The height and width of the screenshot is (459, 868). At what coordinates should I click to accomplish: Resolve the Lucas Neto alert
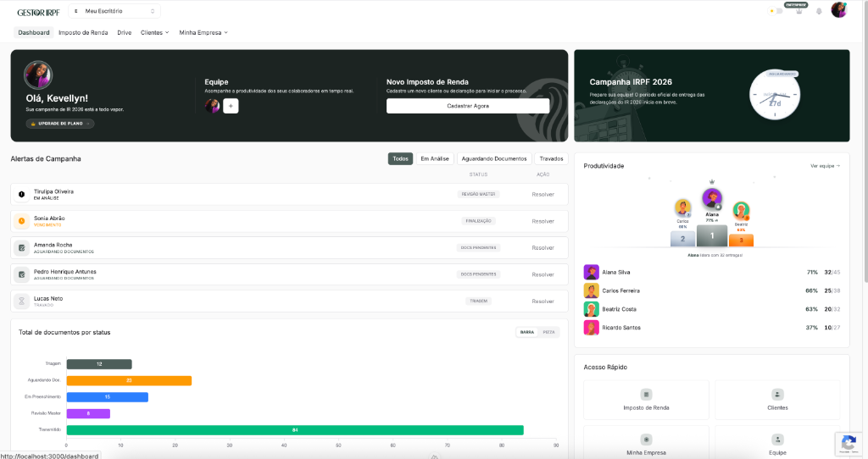tap(543, 301)
